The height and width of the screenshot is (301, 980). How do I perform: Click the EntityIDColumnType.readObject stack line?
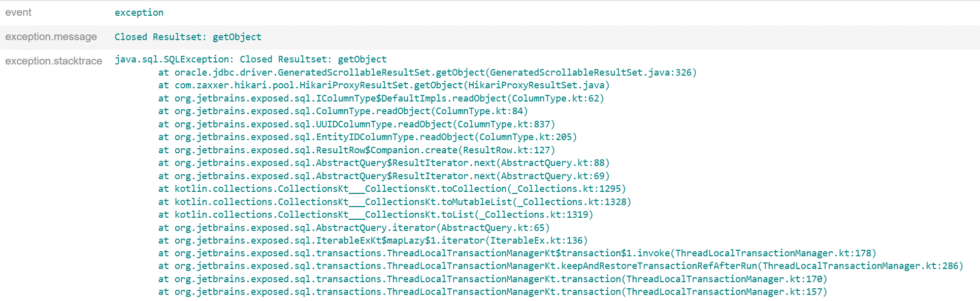[x=367, y=137]
